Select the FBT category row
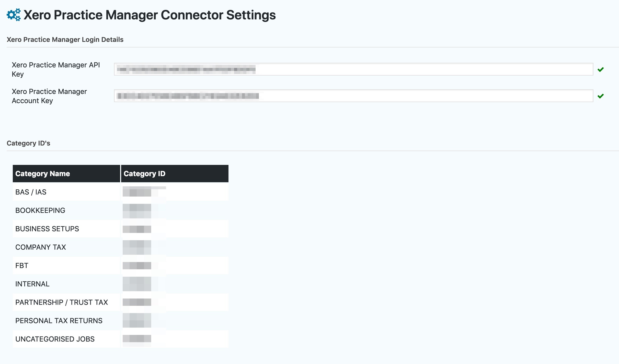 click(121, 265)
